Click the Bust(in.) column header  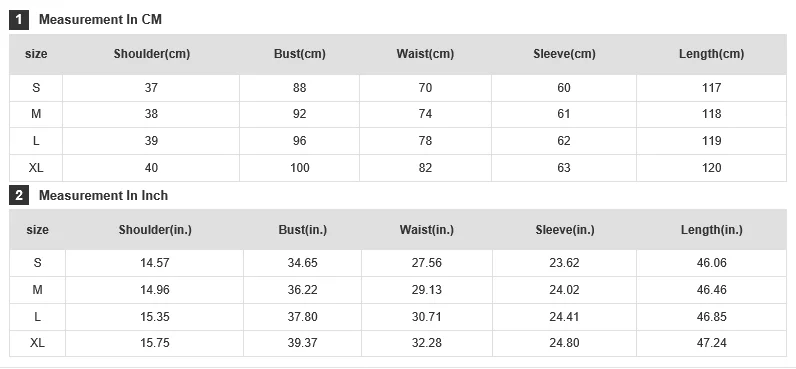303,229
